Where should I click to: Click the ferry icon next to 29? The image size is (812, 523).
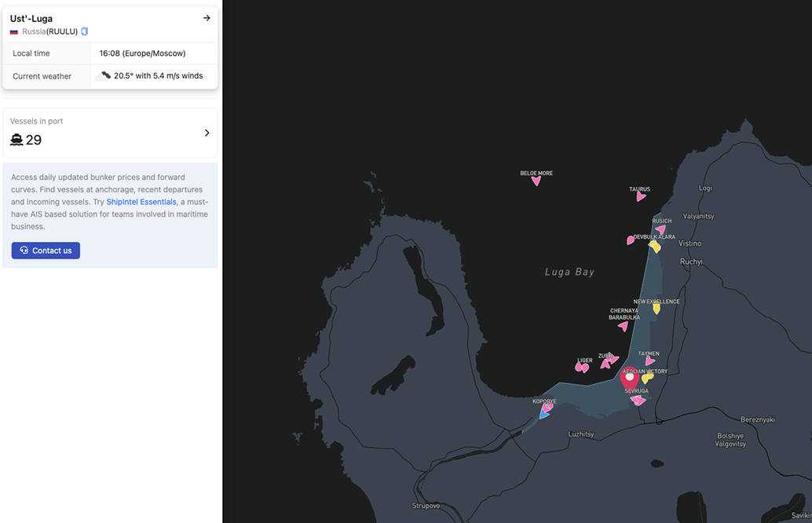[16, 140]
